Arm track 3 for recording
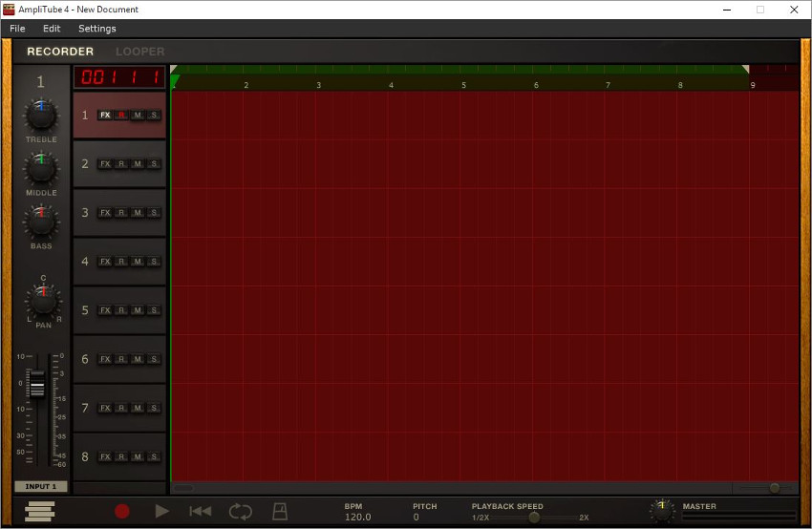812x529 pixels. pyautogui.click(x=121, y=213)
